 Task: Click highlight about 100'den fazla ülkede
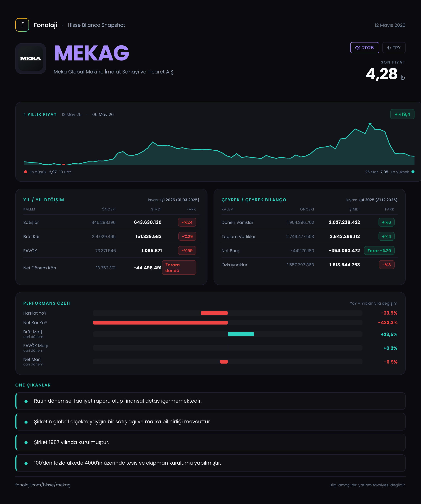click(x=210, y=463)
